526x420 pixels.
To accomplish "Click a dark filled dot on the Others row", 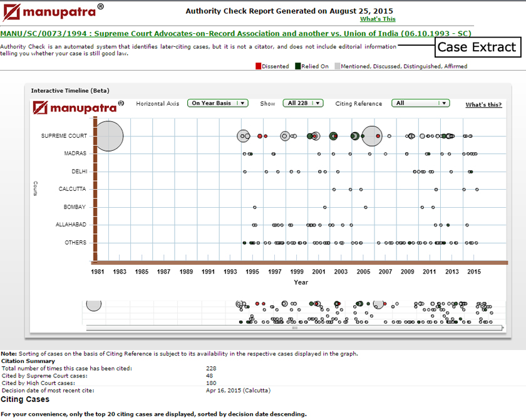I will tap(244, 242).
